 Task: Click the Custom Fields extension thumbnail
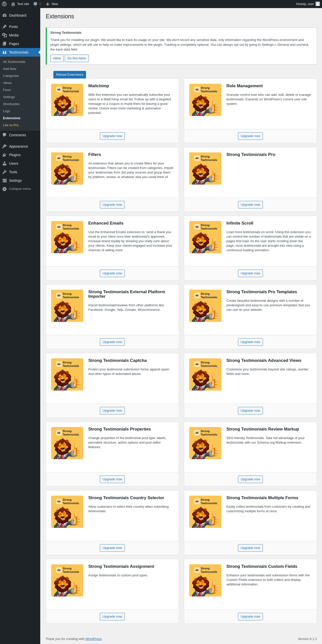pyautogui.click(x=205, y=580)
